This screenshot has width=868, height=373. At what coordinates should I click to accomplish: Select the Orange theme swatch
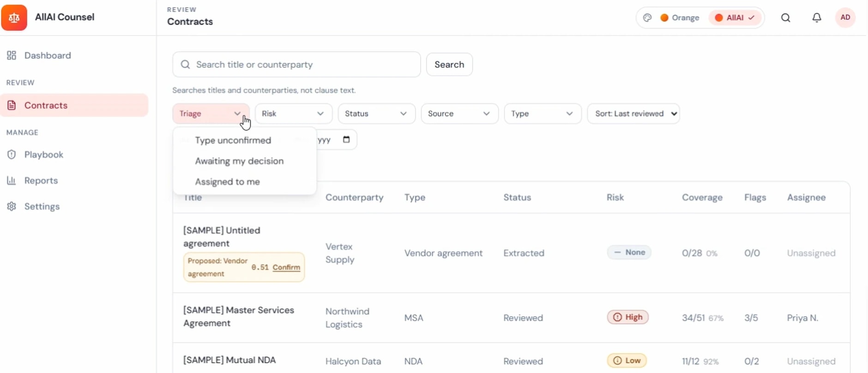(x=680, y=18)
